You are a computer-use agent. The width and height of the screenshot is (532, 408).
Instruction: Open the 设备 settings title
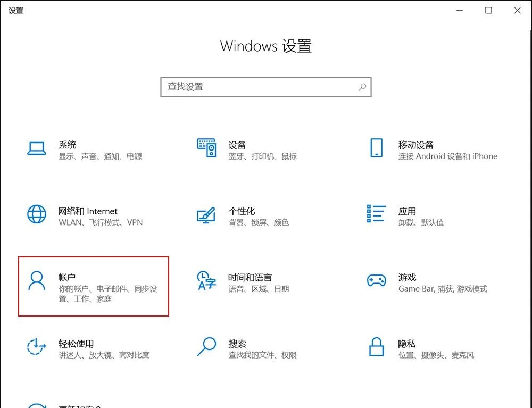coord(237,145)
